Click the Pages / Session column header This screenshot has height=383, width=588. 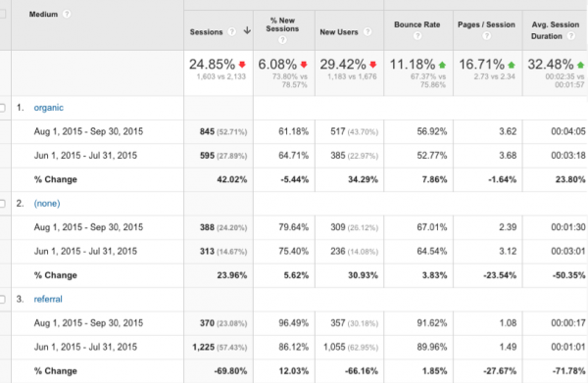tap(486, 24)
